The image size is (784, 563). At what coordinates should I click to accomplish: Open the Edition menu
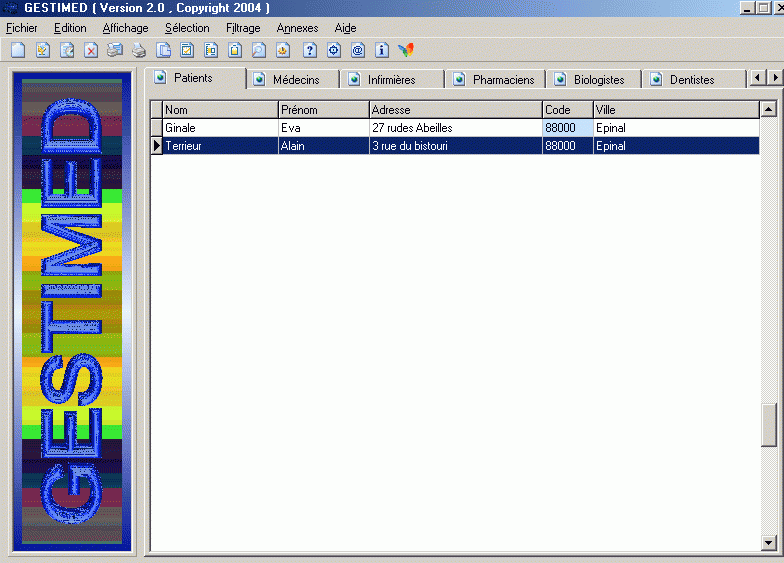coord(70,28)
